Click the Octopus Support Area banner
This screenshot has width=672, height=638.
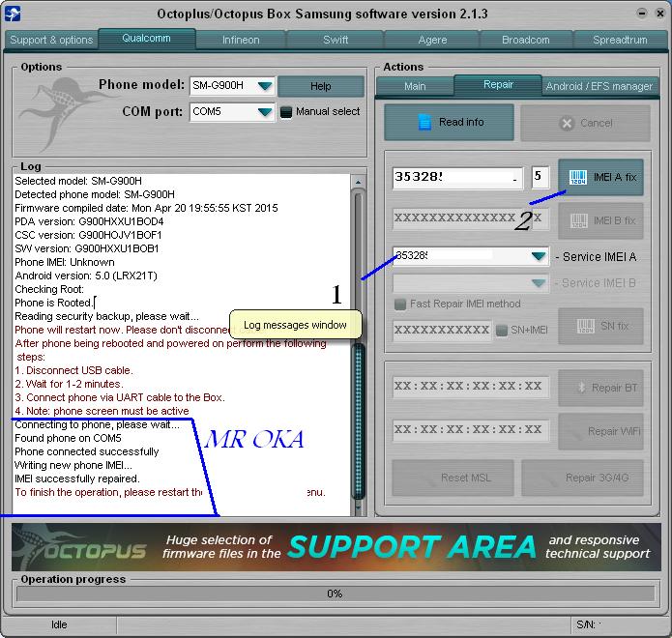336,547
